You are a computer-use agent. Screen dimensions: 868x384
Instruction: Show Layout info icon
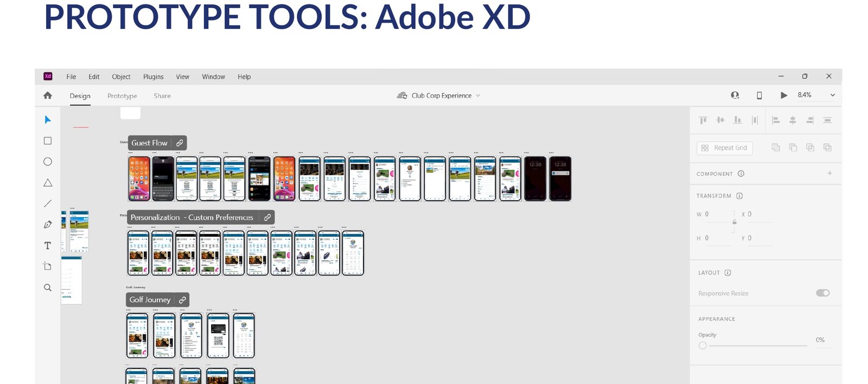(728, 273)
